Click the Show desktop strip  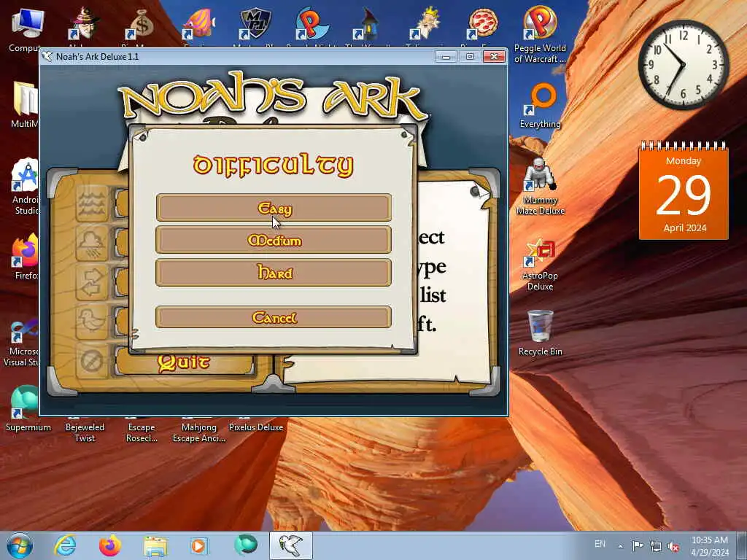tap(741, 545)
